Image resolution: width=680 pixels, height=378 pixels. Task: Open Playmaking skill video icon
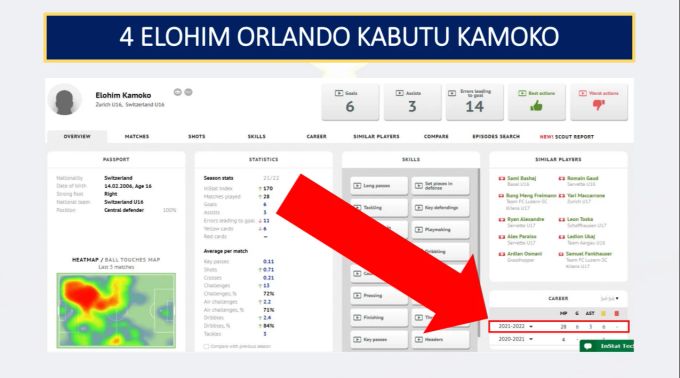pyautogui.click(x=418, y=230)
